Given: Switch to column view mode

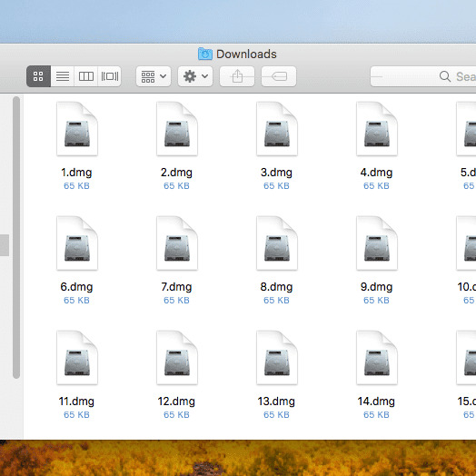Looking at the screenshot, I should coord(86,76).
